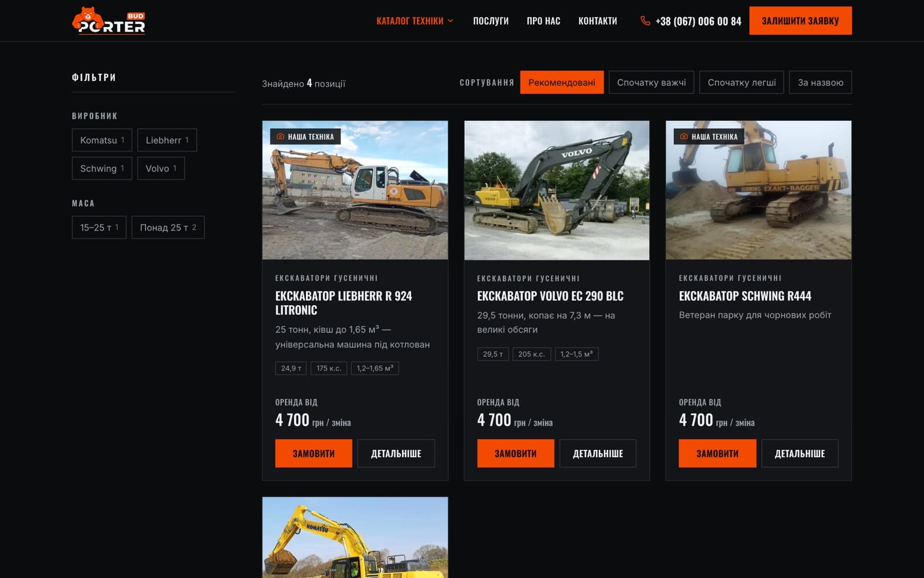Click Детальніше on the Volvo card

[598, 453]
